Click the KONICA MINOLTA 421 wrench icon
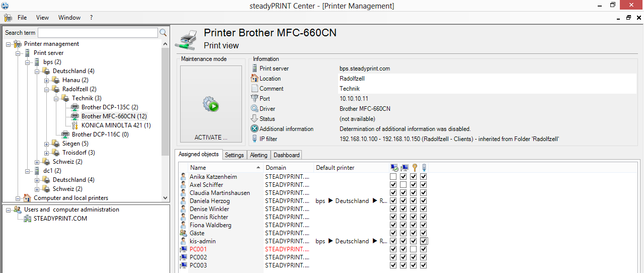This screenshot has width=644, height=273. (x=75, y=125)
